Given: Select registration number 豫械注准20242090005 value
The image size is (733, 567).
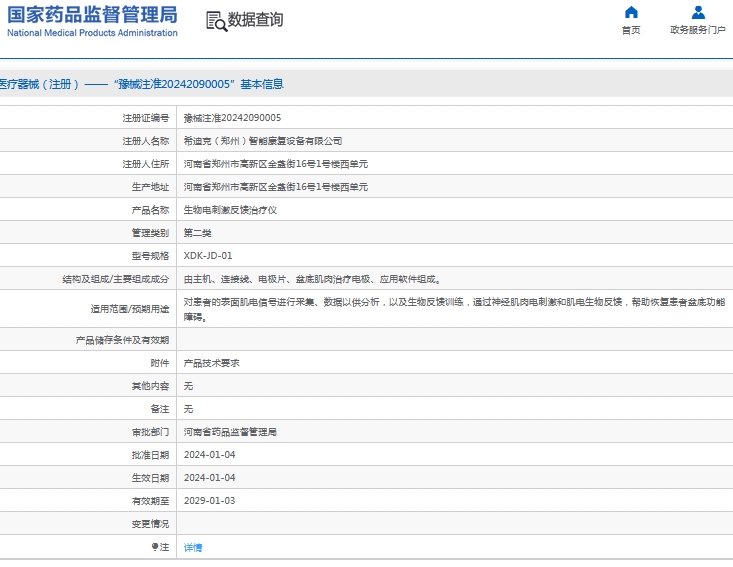Looking at the screenshot, I should click(232, 118).
